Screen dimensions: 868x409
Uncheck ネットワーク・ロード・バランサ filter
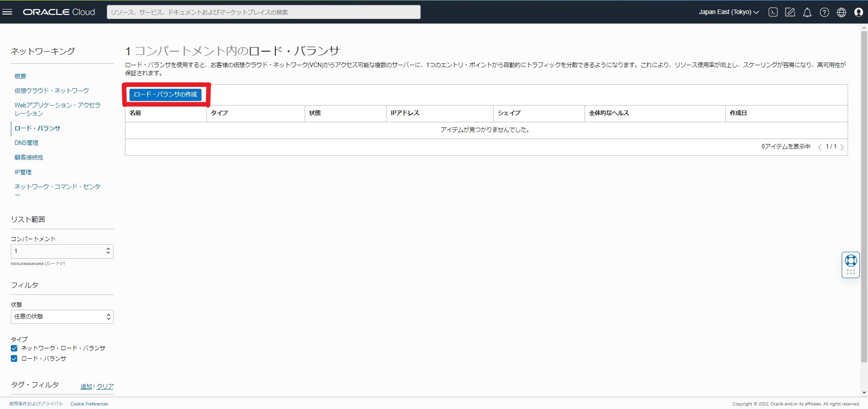coord(14,348)
